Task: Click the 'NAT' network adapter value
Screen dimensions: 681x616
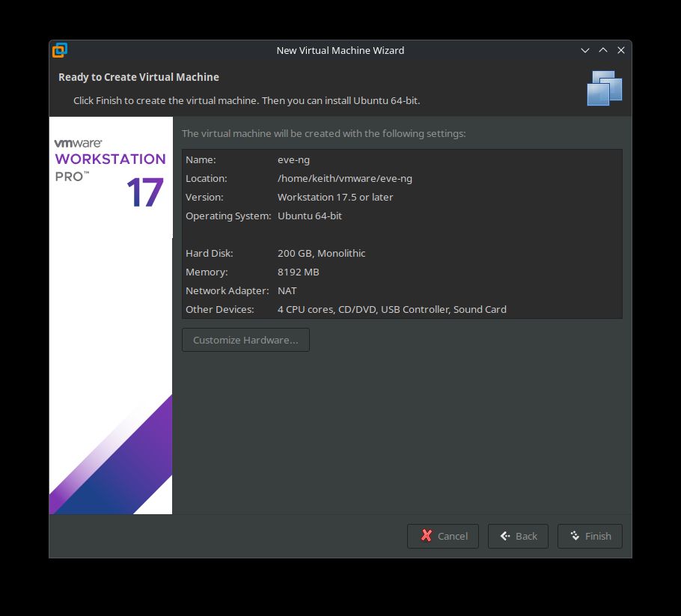Action: [287, 290]
